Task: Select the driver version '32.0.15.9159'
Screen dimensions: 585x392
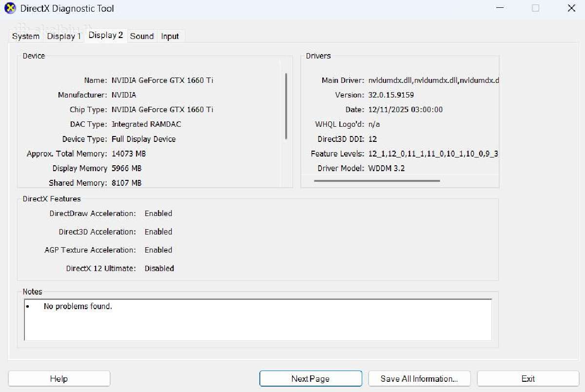Action: point(391,95)
